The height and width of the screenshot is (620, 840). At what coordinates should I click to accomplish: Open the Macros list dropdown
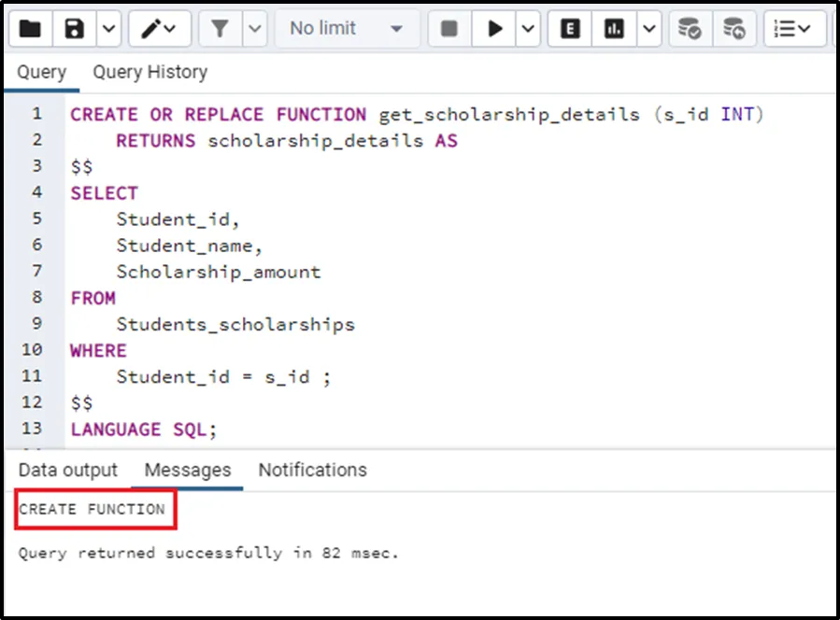(793, 29)
